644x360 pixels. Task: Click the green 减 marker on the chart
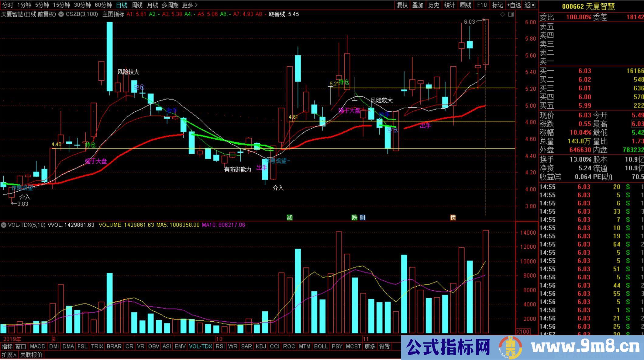290,217
